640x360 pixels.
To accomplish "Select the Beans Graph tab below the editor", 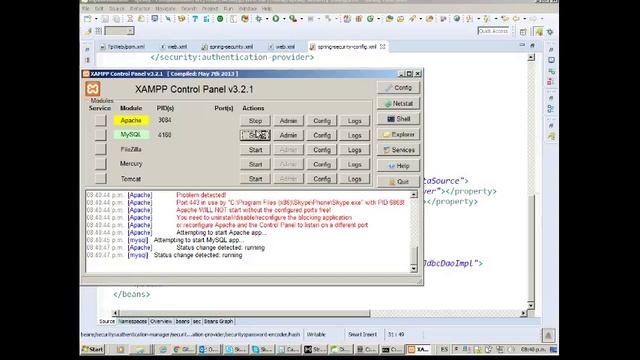I will (x=218, y=322).
